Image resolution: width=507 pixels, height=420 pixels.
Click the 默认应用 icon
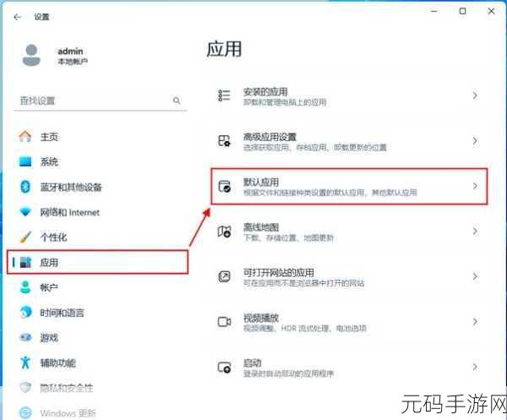click(224, 186)
